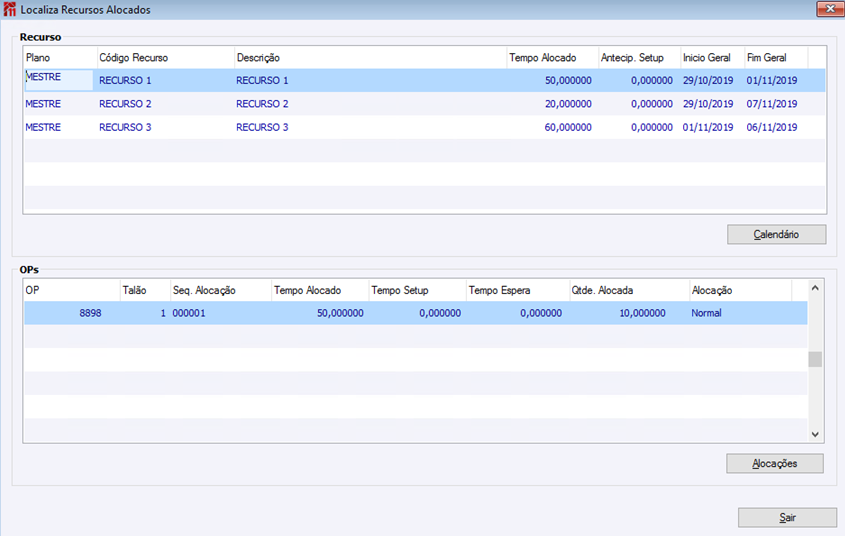Click the 60,000000 Tempo Alocado value
This screenshot has width=845, height=536.
tap(568, 127)
